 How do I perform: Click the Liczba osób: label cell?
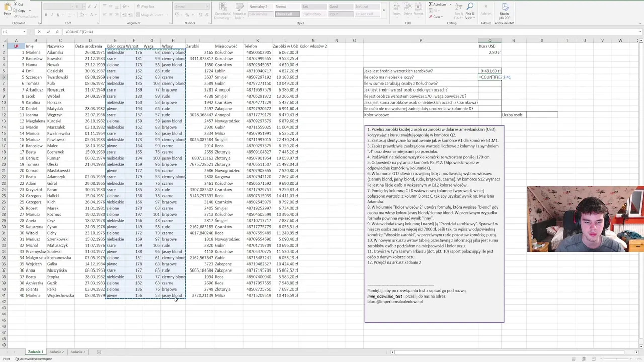click(x=513, y=115)
